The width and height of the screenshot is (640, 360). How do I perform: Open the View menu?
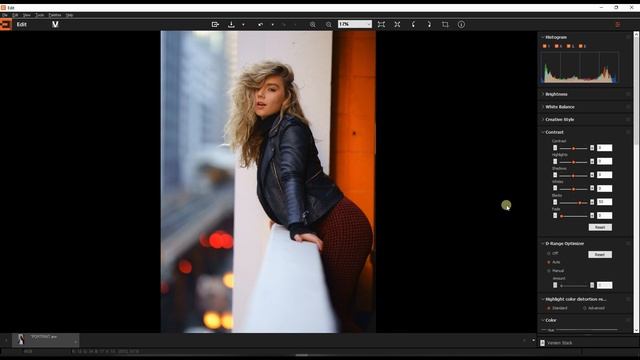coord(27,15)
